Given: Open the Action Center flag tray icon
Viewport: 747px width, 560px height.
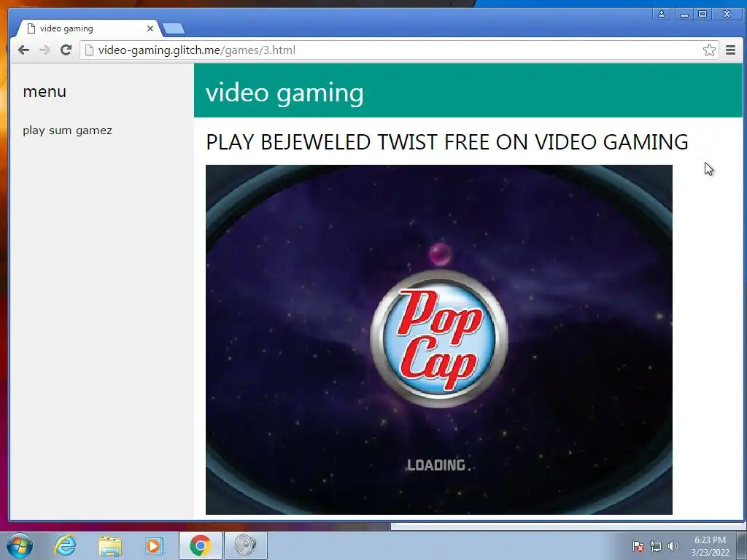Looking at the screenshot, I should pos(638,546).
